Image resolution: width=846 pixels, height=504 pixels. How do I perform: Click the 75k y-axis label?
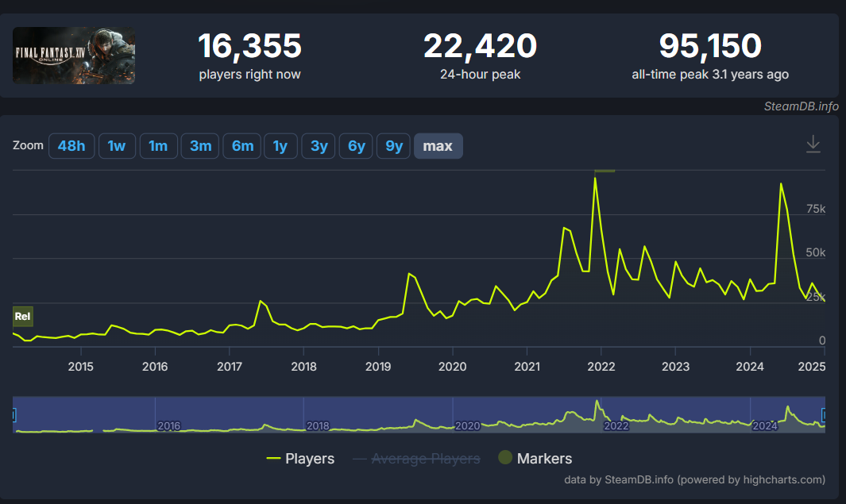pyautogui.click(x=816, y=210)
